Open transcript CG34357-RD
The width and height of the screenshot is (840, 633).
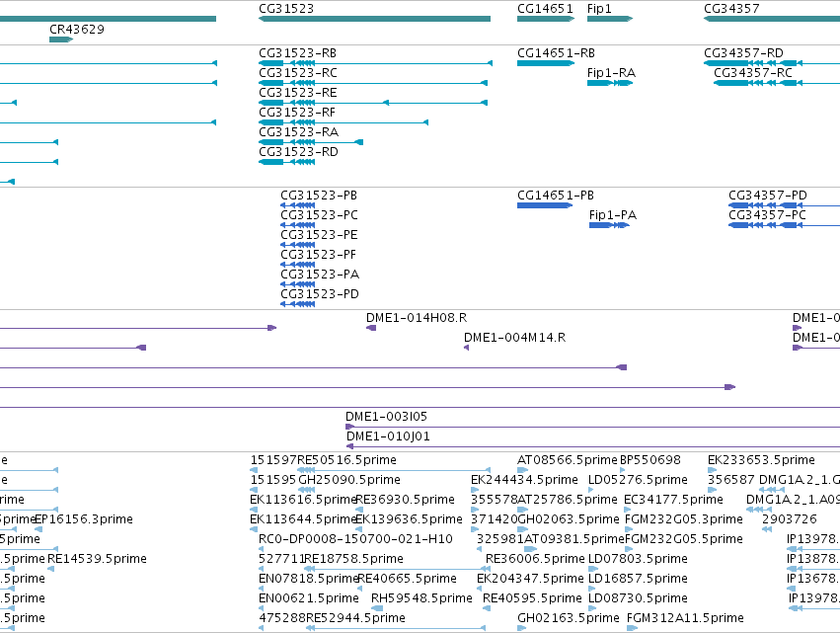click(x=743, y=53)
